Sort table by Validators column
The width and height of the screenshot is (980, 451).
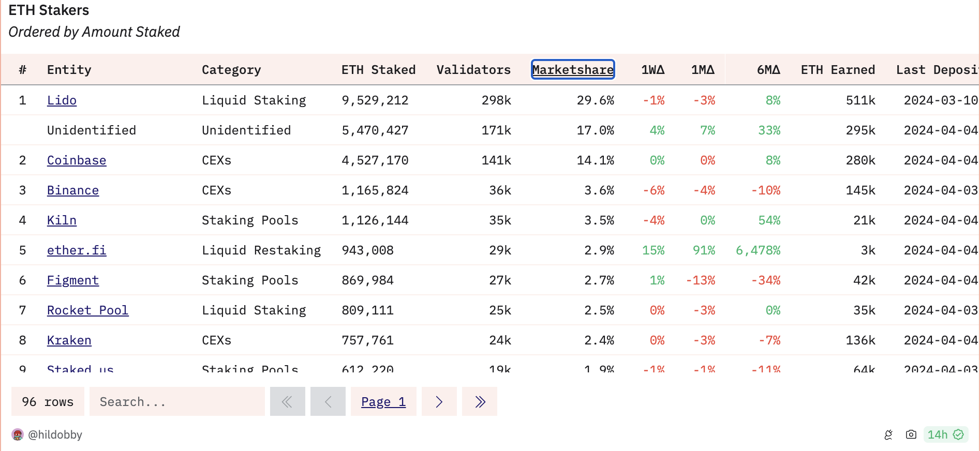click(473, 70)
